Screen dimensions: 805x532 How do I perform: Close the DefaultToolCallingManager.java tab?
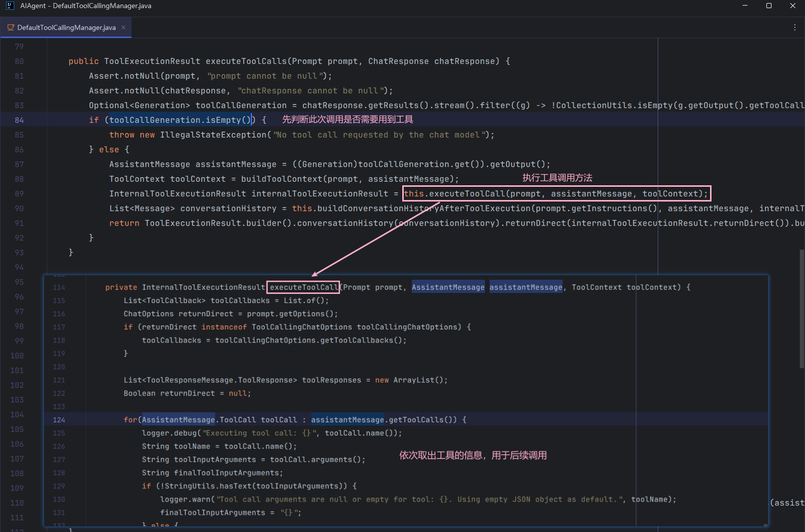(123, 27)
